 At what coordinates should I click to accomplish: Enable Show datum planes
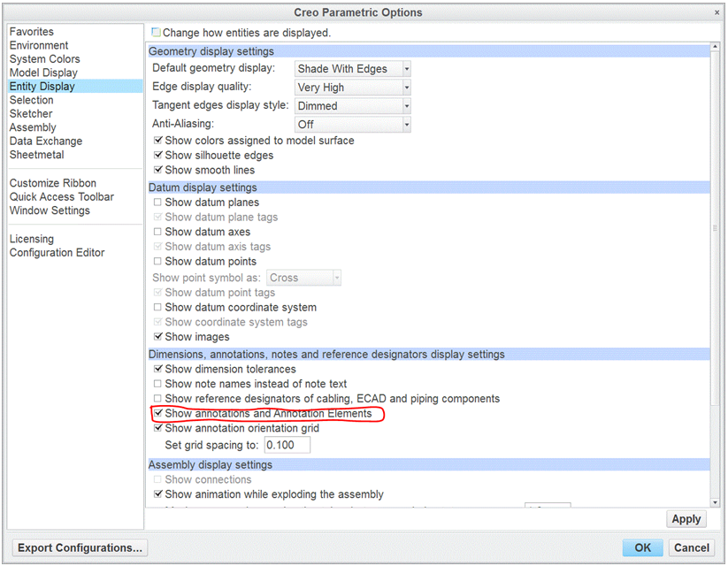pyautogui.click(x=157, y=203)
